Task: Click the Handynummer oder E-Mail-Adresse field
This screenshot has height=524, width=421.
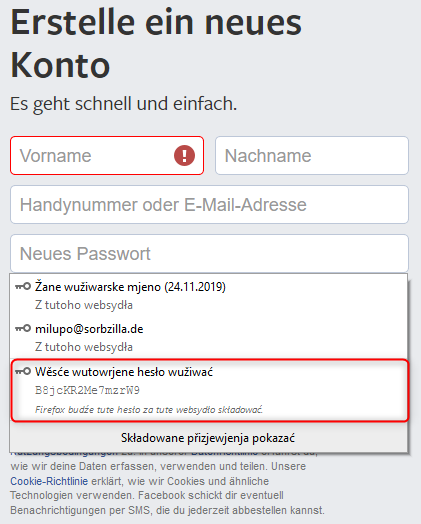Action: click(x=209, y=205)
